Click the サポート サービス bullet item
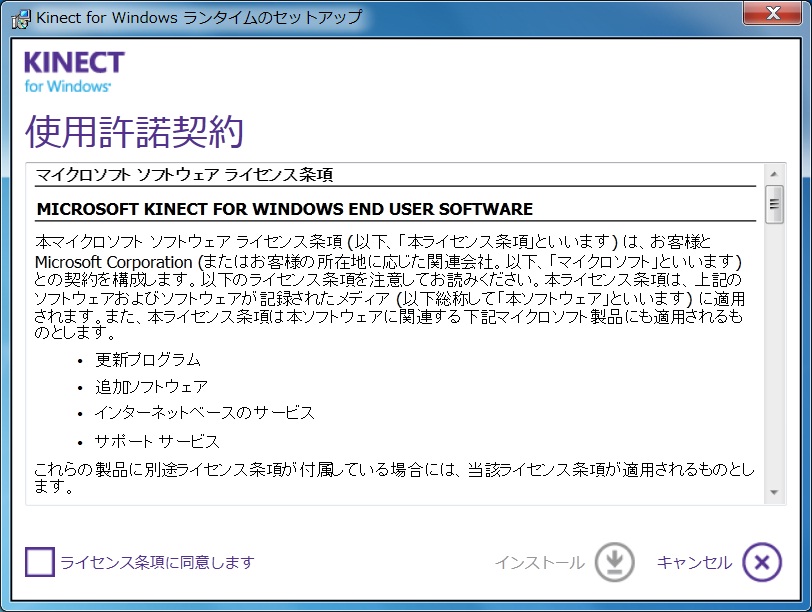This screenshot has height=612, width=812. [x=157, y=442]
